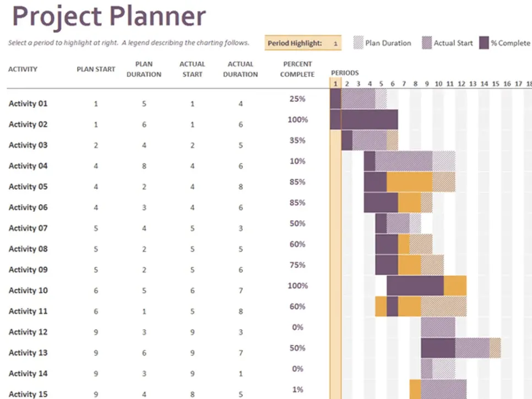Click Activity 10's orange bar segment
This screenshot has width=532, height=399.
pos(455,286)
